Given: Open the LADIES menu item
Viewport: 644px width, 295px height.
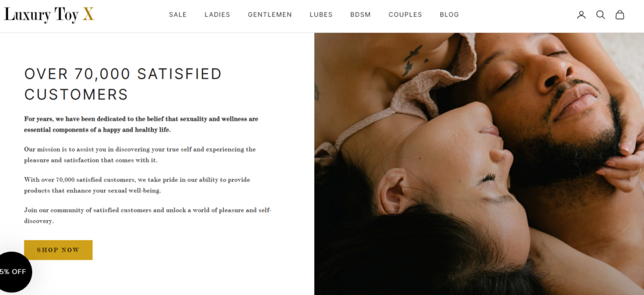Looking at the screenshot, I should point(217,15).
